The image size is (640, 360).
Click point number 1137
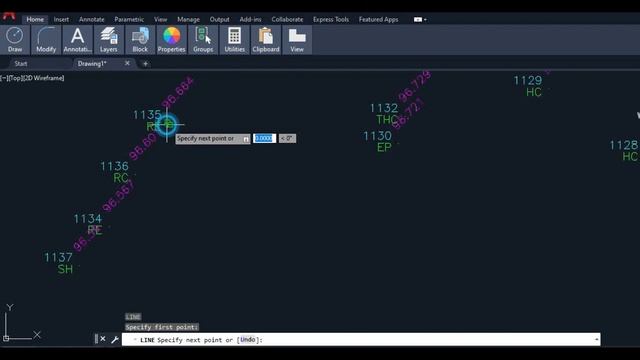coord(58,258)
